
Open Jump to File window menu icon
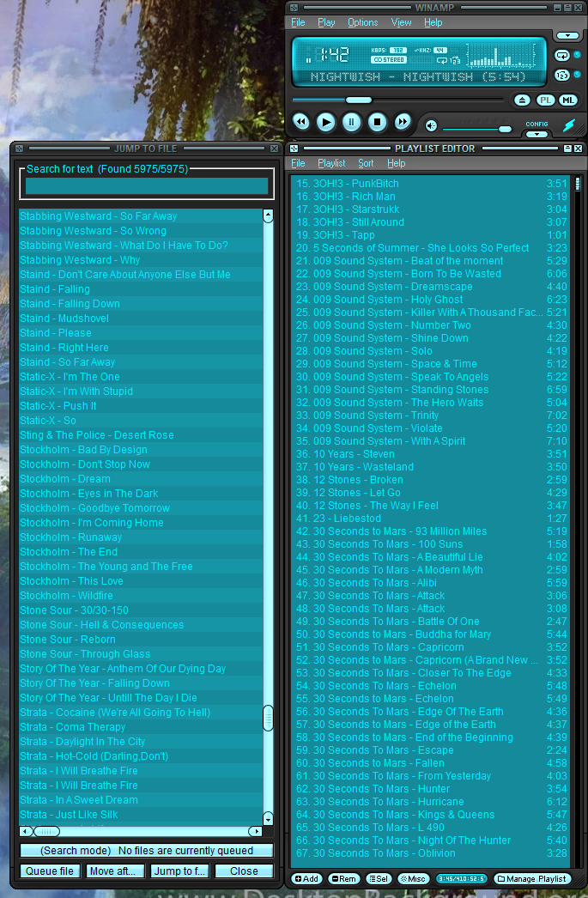pyautogui.click(x=19, y=149)
